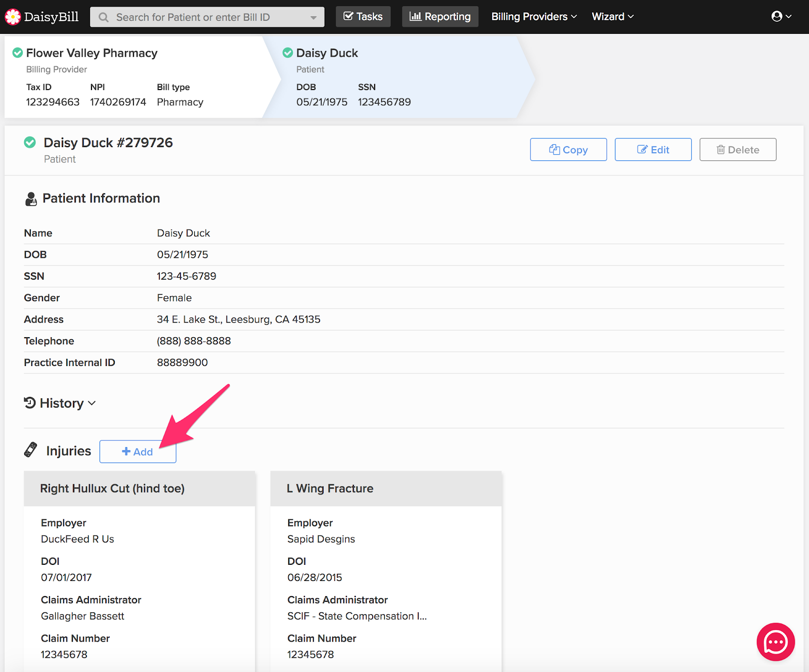
Task: Open Daisy Duck patient breadcrumb
Action: click(399, 77)
